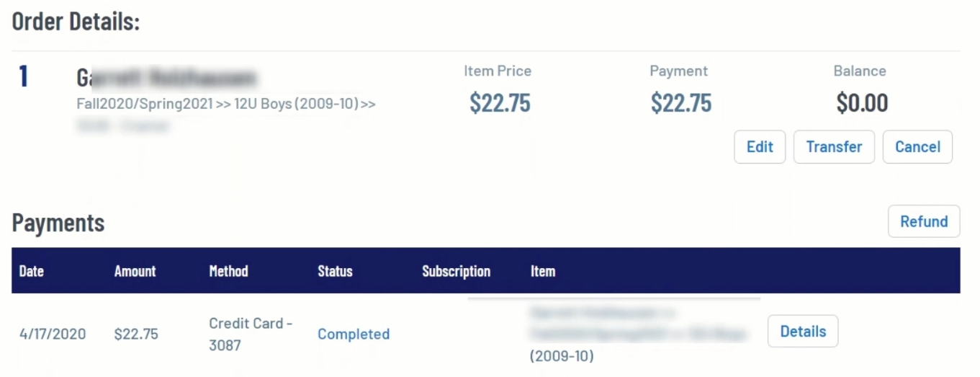The image size is (980, 377).
Task: Select the Credit Card - 3087 method text
Action: pos(250,334)
